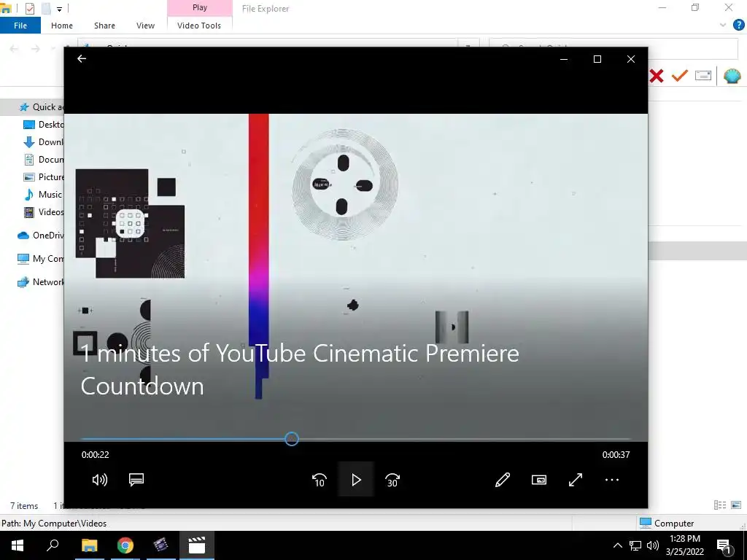Click the back arrow in the video player

click(x=82, y=58)
